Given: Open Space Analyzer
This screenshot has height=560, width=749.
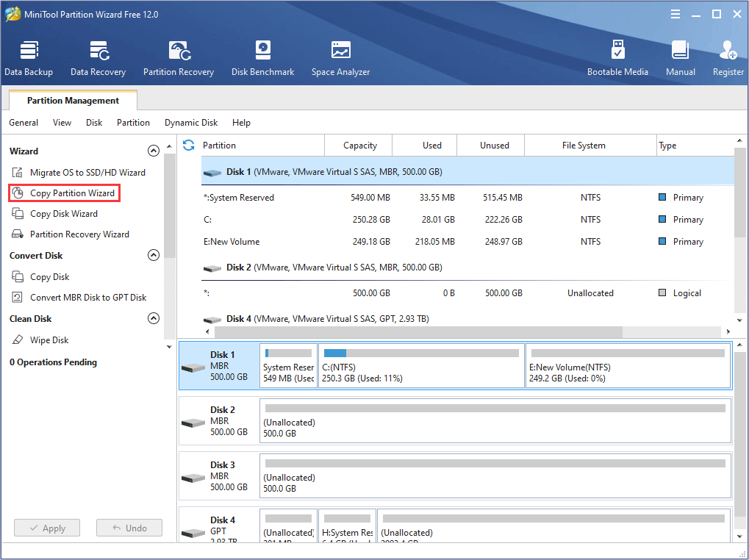Looking at the screenshot, I should (340, 59).
